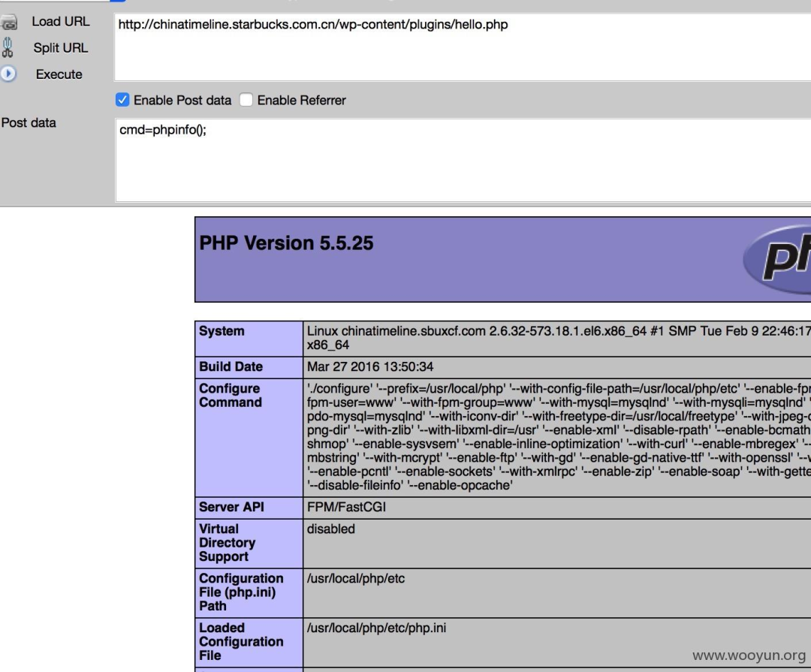
Task: Click the 'Enable Referrer' label text
Action: coord(302,101)
